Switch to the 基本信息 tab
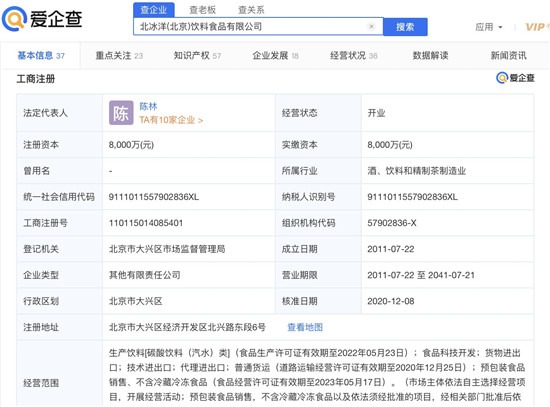This screenshot has width=550, height=407. (x=41, y=55)
